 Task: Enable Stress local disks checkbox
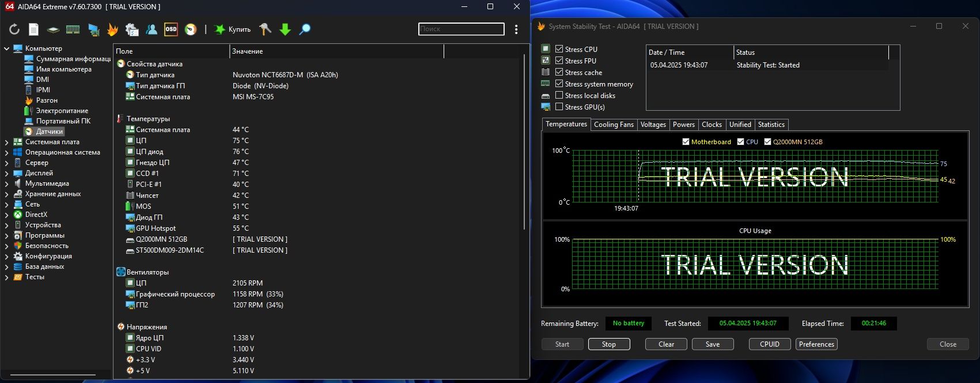[x=559, y=95]
